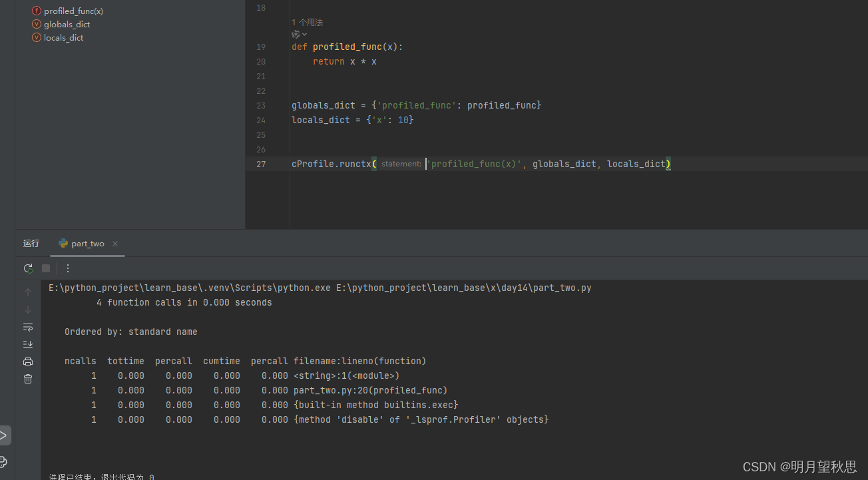Click the function icon beside profiled_func(x)
This screenshot has height=480, width=868.
click(37, 11)
